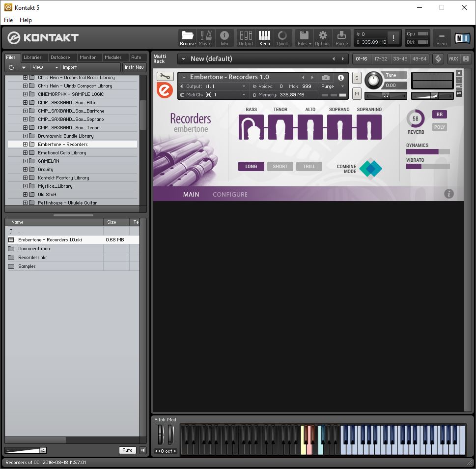
Task: Switch to Libraries tab
Action: click(32, 58)
